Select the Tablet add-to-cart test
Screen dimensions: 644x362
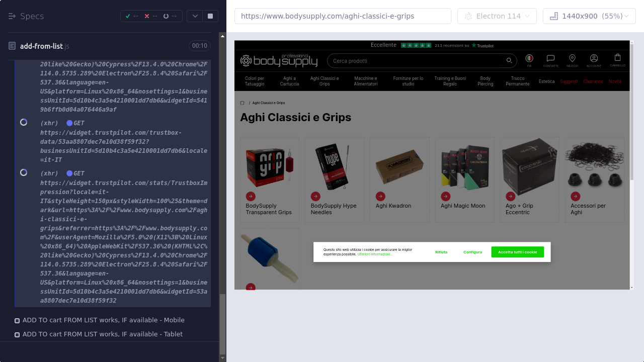(x=102, y=334)
